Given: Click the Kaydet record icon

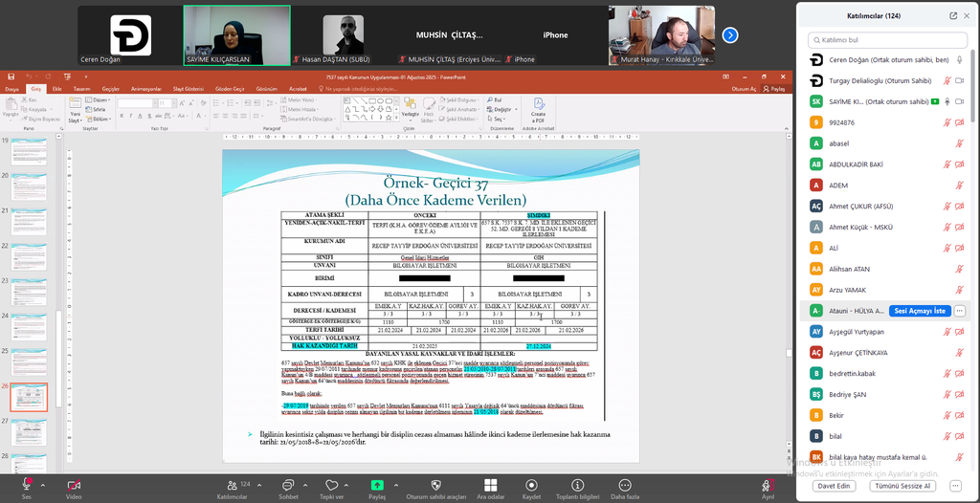Looking at the screenshot, I should coord(531,485).
